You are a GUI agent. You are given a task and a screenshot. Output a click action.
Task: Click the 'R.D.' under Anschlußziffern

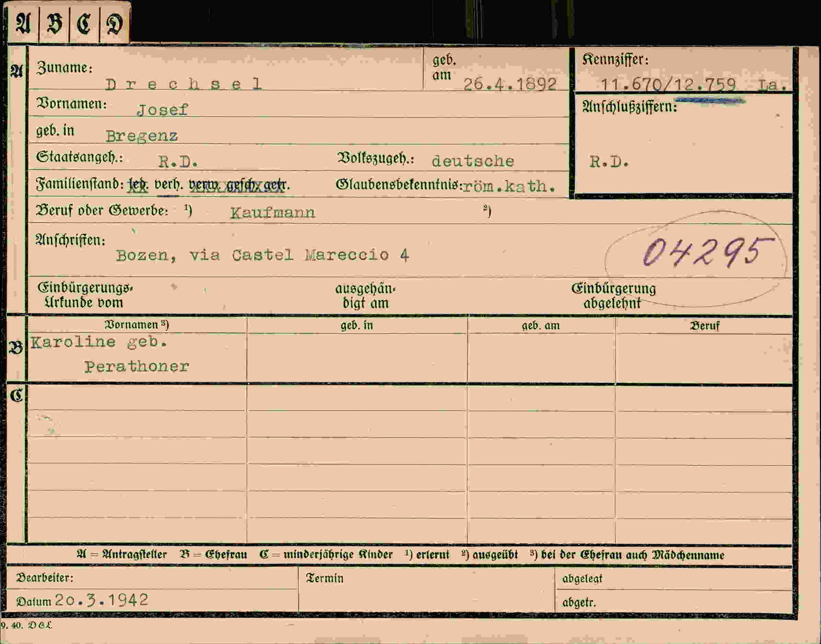pyautogui.click(x=609, y=162)
